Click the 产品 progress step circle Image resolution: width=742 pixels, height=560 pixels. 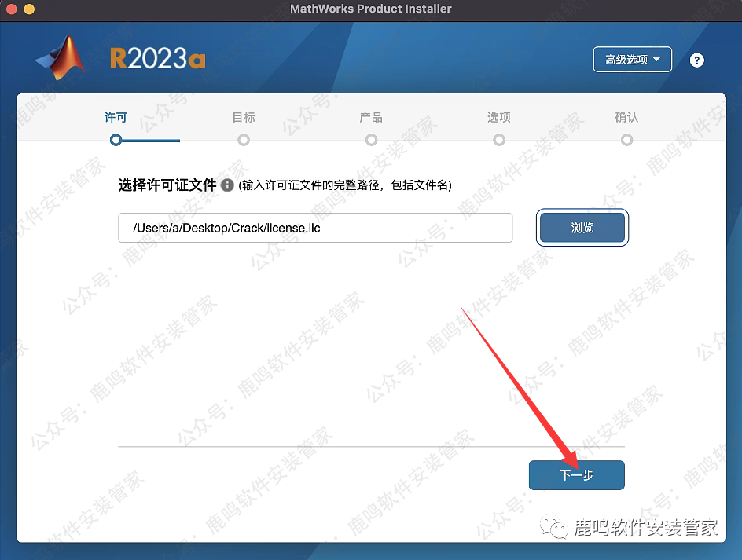[x=372, y=140]
